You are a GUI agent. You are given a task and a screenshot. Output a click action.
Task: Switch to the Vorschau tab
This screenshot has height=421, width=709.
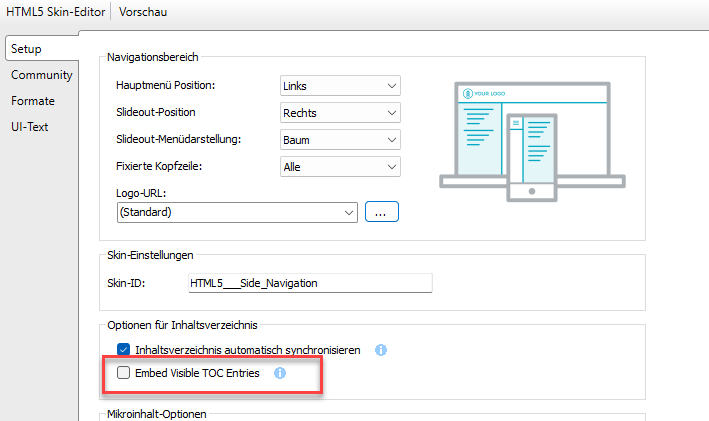click(x=143, y=13)
